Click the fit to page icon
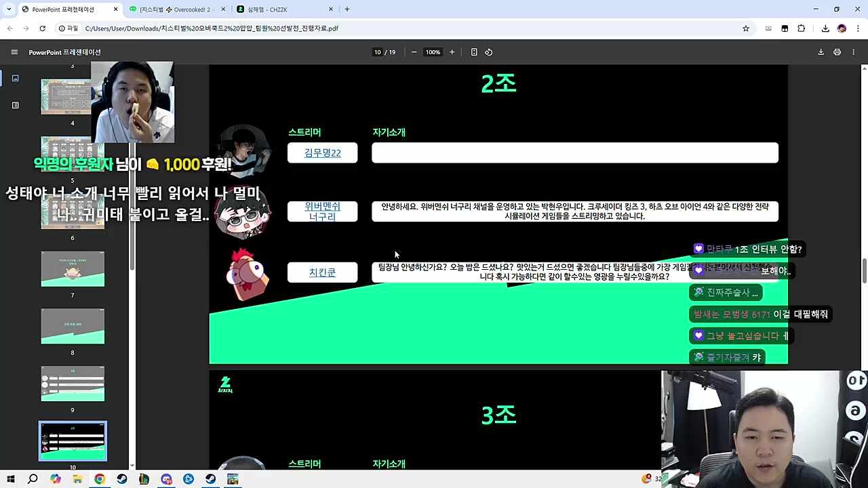868x488 pixels. [x=474, y=52]
